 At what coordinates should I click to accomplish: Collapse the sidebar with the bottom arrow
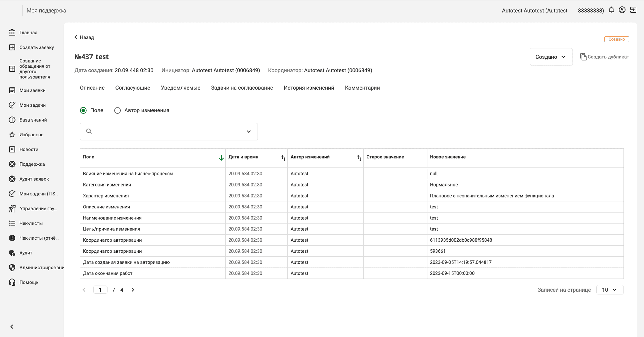(x=12, y=326)
